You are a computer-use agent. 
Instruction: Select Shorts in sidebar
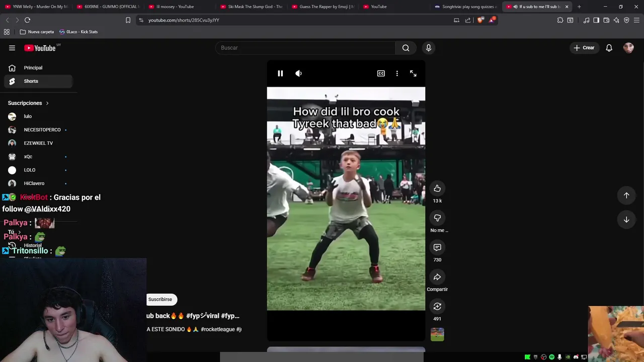point(38,81)
